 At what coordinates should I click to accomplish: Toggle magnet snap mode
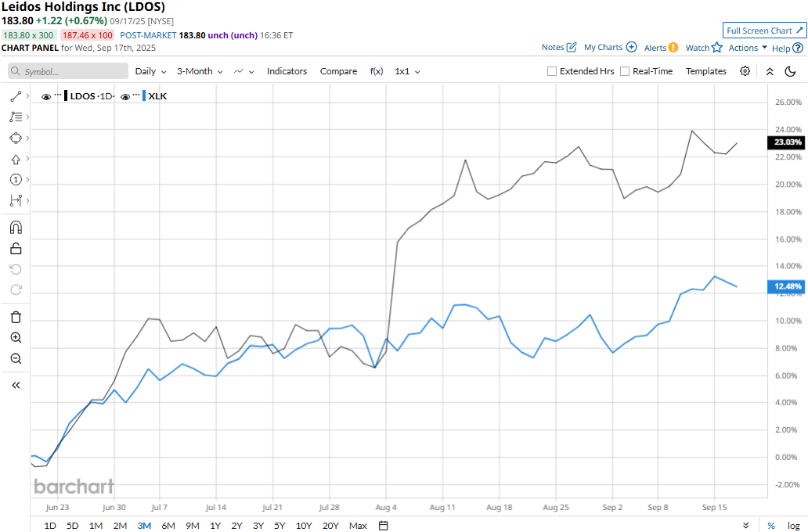[16, 228]
